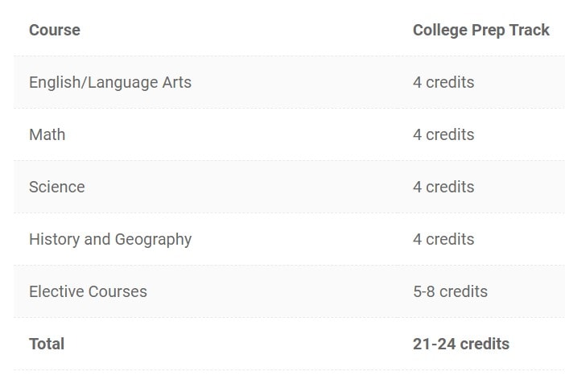The image size is (565, 392).
Task: Click the Math 4 credits value
Action: 443,134
